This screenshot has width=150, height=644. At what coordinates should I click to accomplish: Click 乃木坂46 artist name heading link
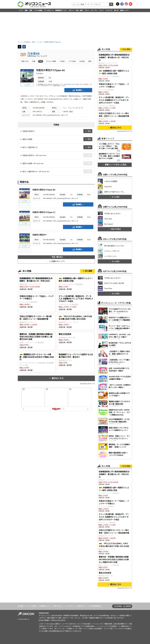(x=34, y=53)
